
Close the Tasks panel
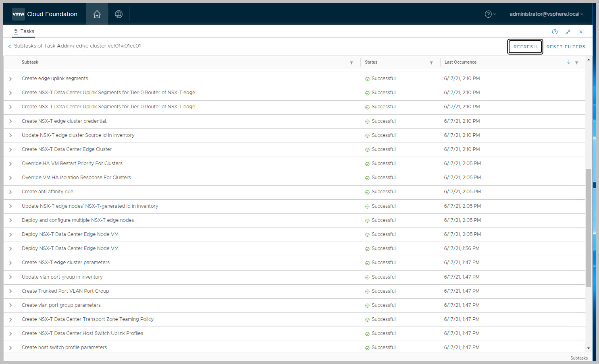pos(581,32)
